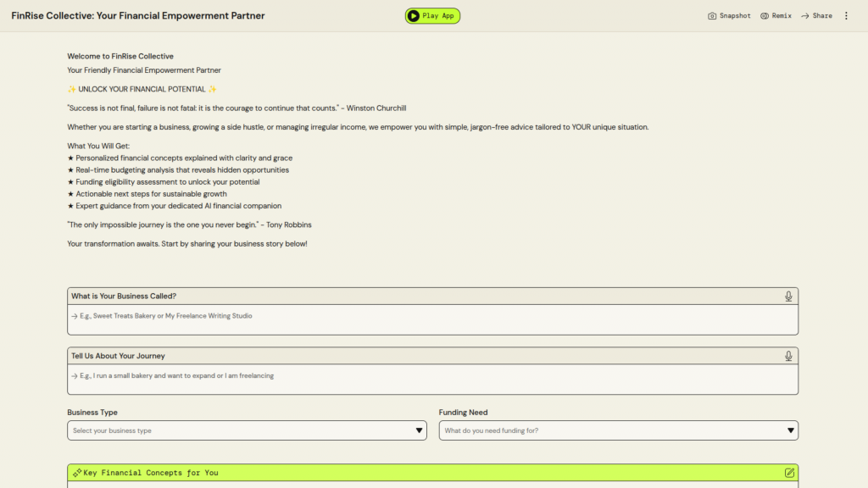The image size is (868, 488).
Task: Click the Play App label text
Action: pos(438,16)
